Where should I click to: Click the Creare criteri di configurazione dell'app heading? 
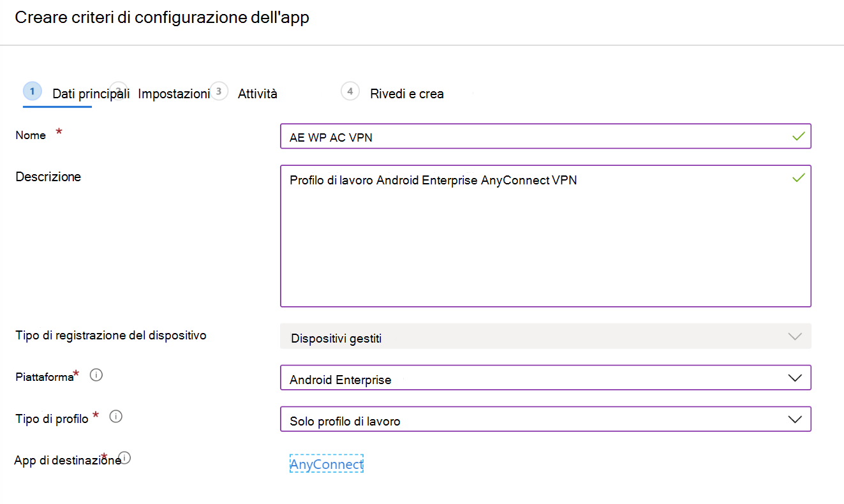[162, 17]
